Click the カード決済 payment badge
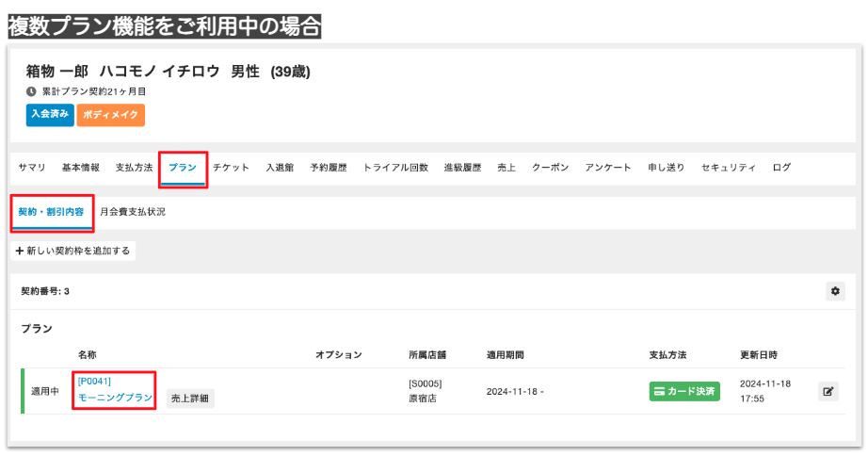Image resolution: width=868 pixels, height=456 pixels. pos(684,391)
